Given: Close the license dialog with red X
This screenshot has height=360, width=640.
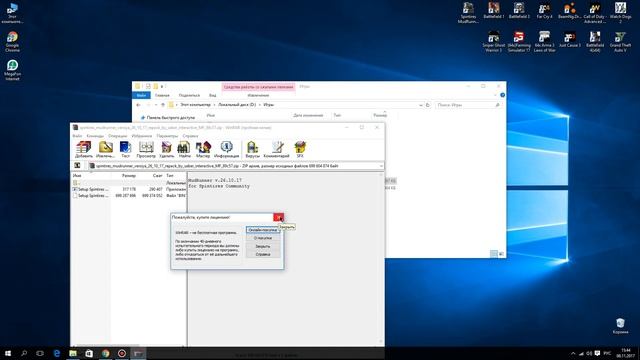Looking at the screenshot, I should click(278, 218).
